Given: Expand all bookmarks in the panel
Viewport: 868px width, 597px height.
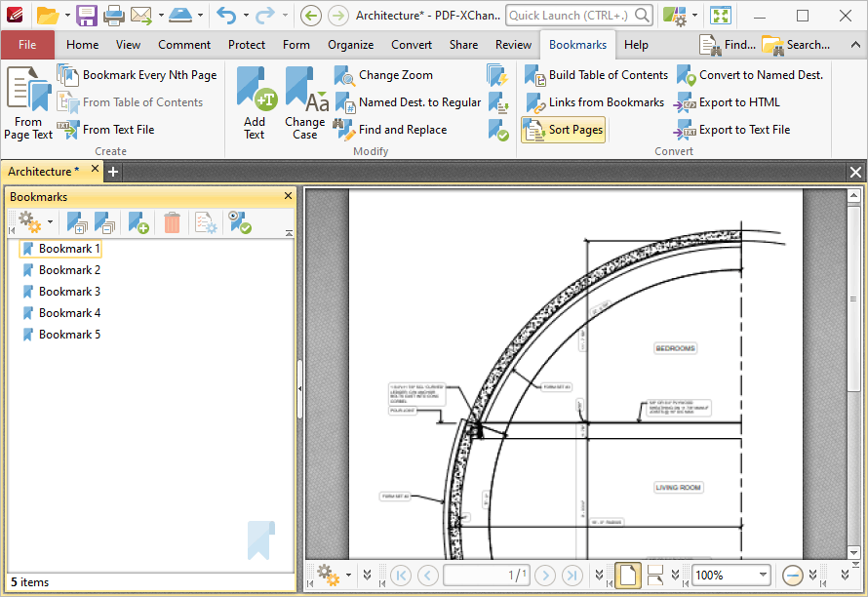Looking at the screenshot, I should click(76, 222).
